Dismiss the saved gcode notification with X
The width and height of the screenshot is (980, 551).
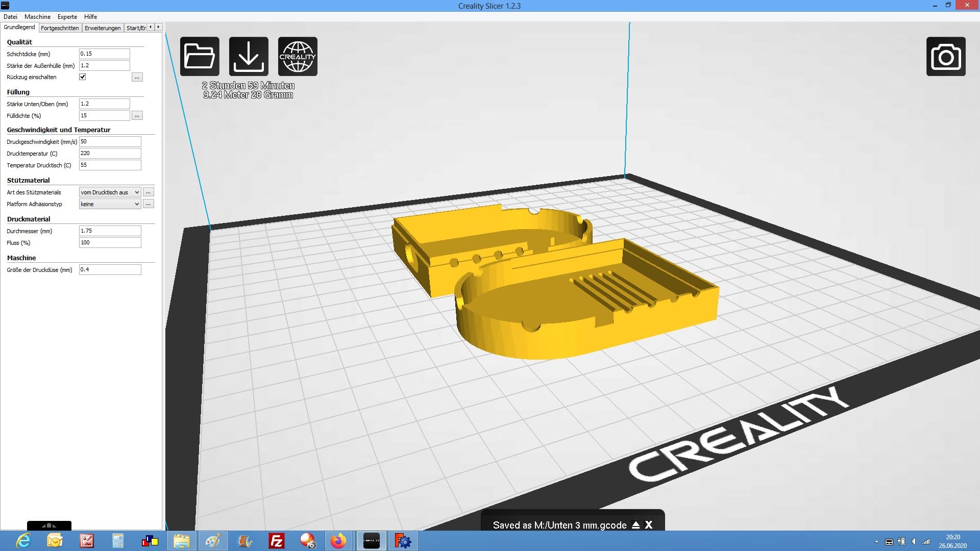(x=649, y=524)
